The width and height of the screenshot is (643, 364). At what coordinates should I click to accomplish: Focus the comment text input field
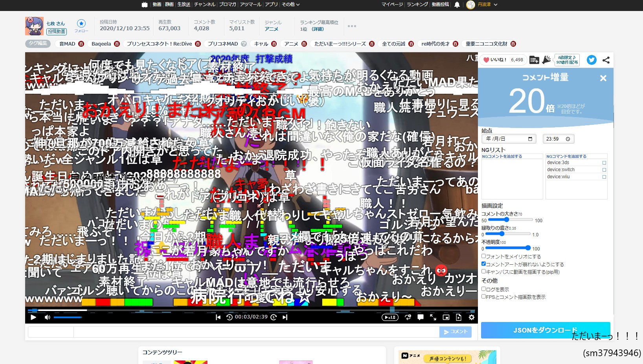tap(256, 332)
